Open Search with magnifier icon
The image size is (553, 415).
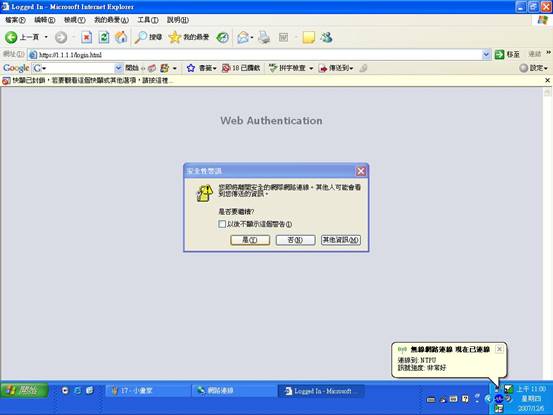[x=141, y=37]
